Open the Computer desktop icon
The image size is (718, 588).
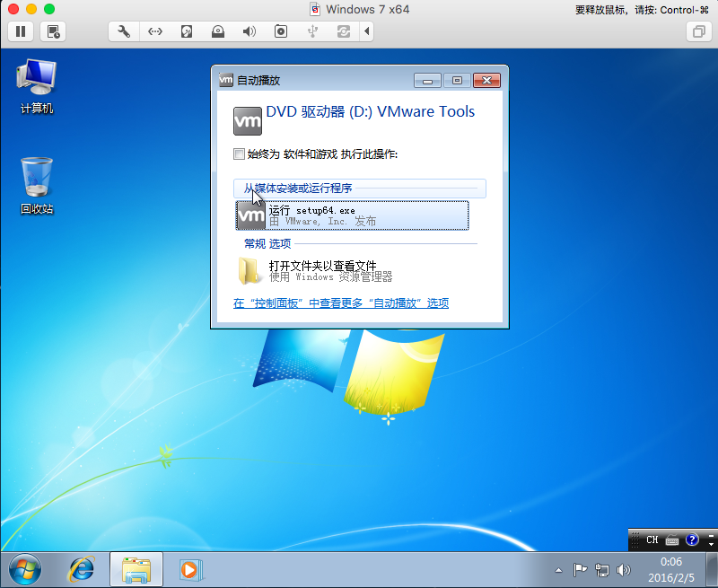[x=37, y=86]
